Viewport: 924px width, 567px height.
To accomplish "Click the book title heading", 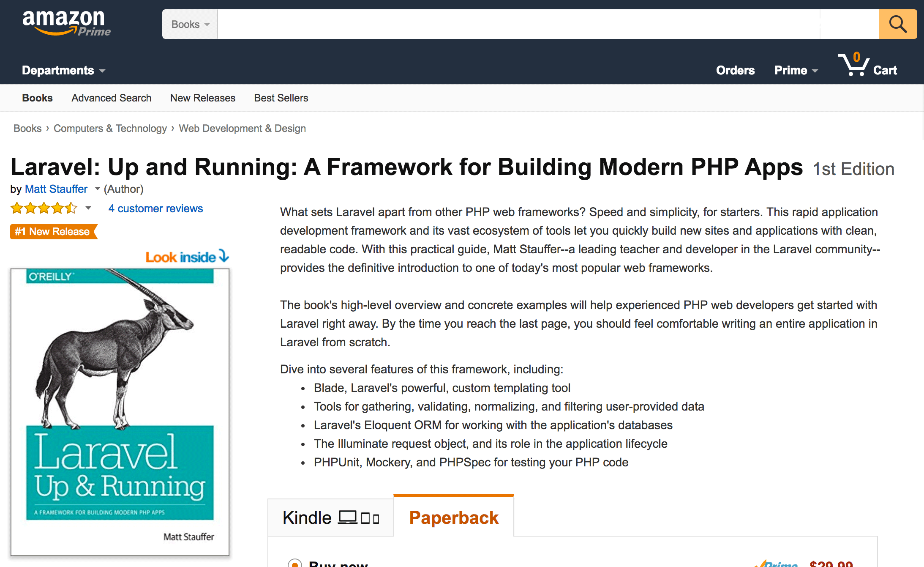I will click(x=406, y=167).
